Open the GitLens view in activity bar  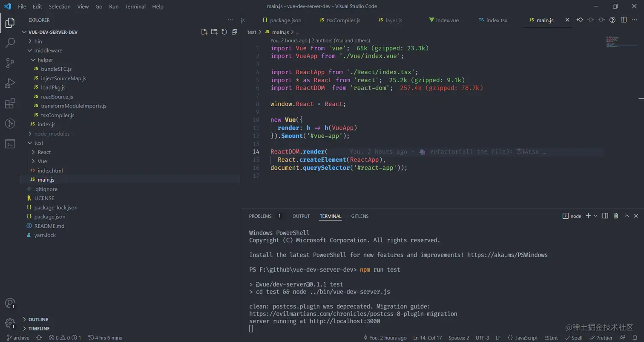pos(10,124)
